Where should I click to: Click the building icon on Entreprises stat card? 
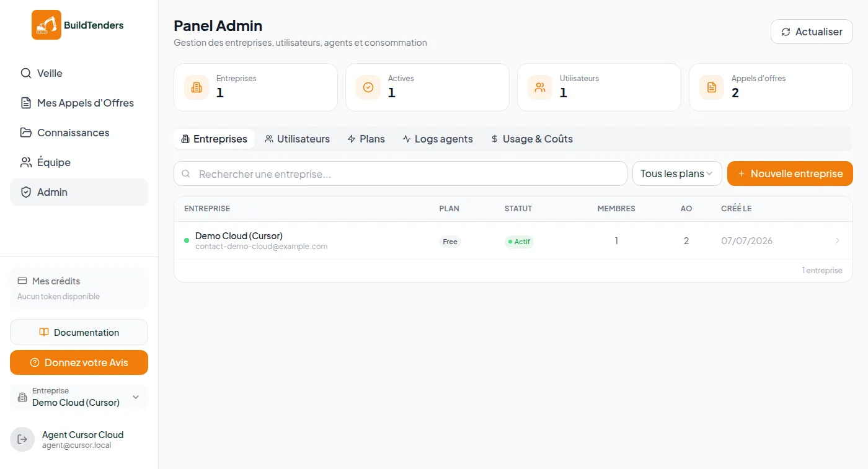click(197, 87)
